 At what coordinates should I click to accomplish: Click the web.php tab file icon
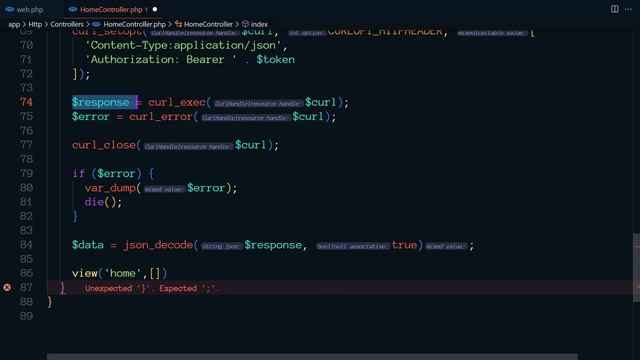point(9,9)
